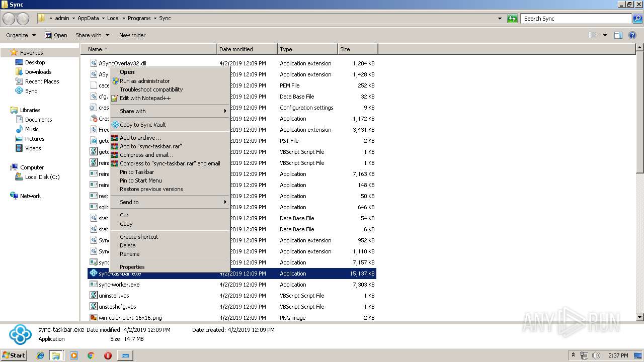Expand the AppData breadcrumb arrow

pos(103,19)
